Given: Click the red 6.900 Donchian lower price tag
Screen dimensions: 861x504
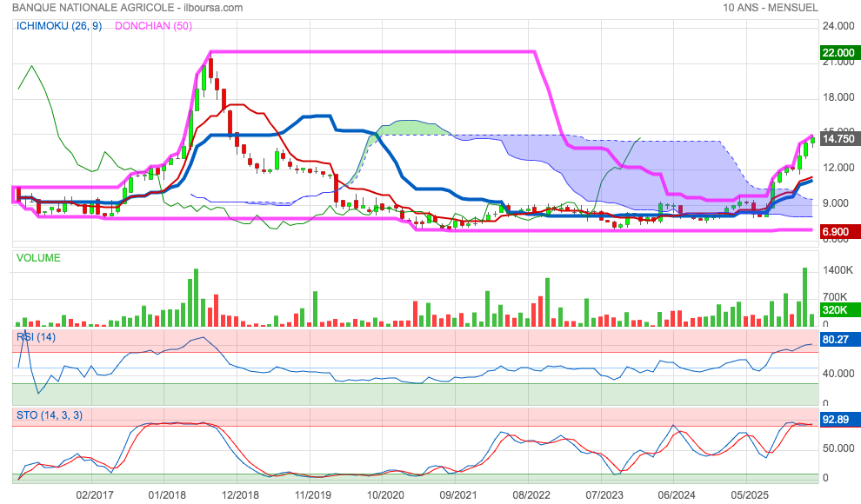Looking at the screenshot, I should point(837,232).
